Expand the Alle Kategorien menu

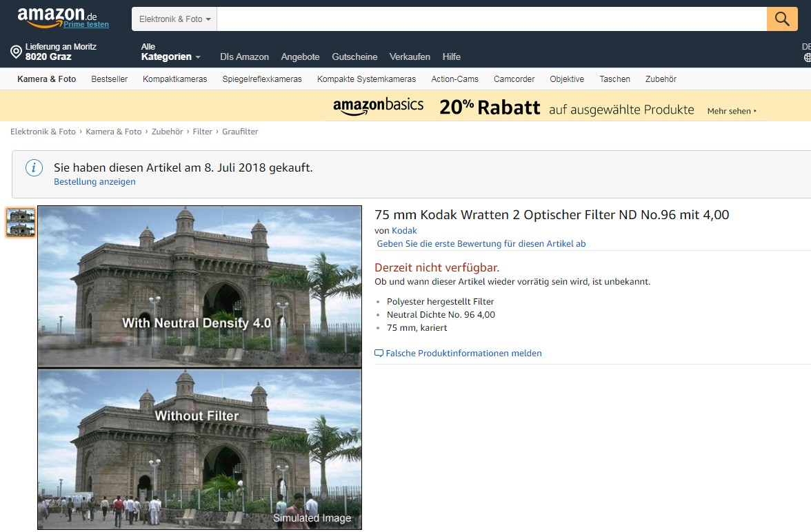click(171, 52)
